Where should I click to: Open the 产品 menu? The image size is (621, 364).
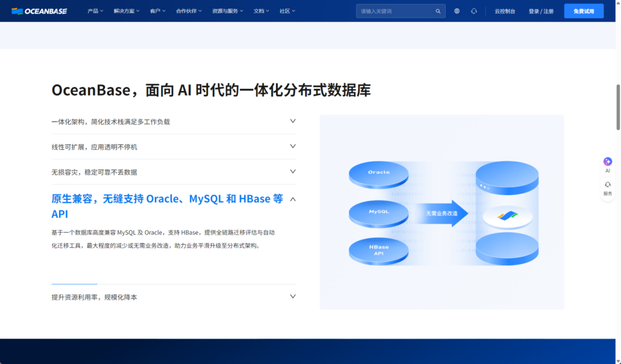[x=95, y=11]
